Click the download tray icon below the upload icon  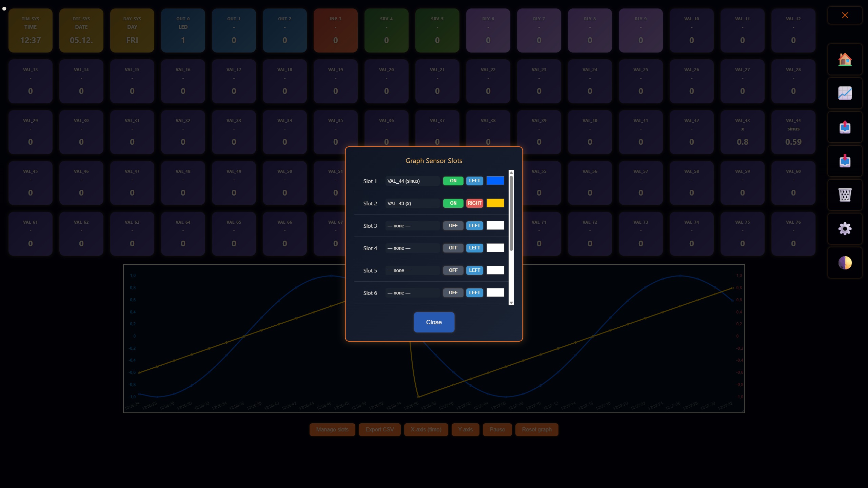(845, 161)
